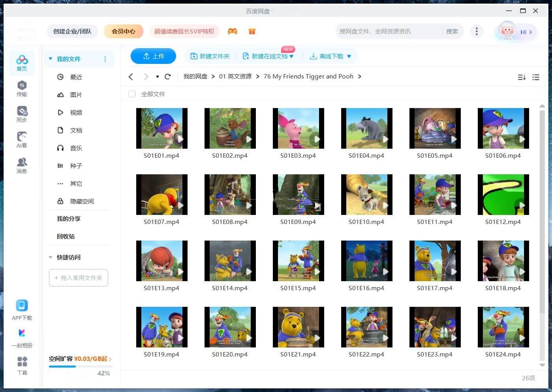
Task: Check the 全部文件 select-all checkbox
Action: [x=132, y=94]
